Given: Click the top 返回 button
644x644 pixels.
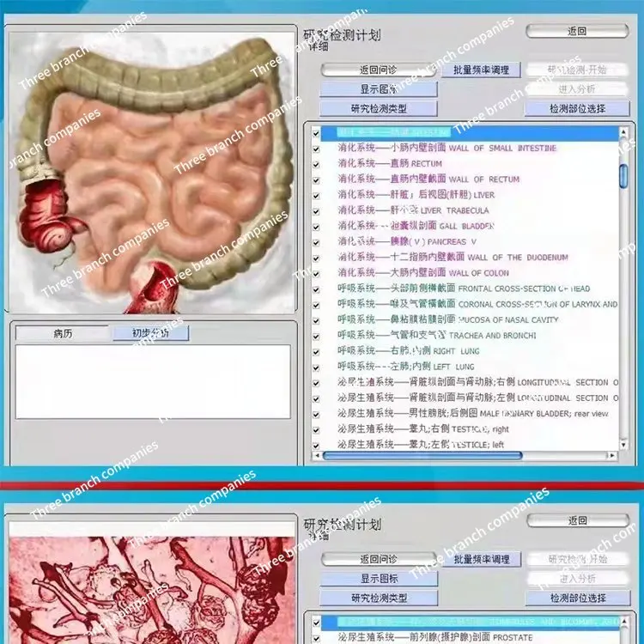Looking at the screenshot, I should [577, 31].
